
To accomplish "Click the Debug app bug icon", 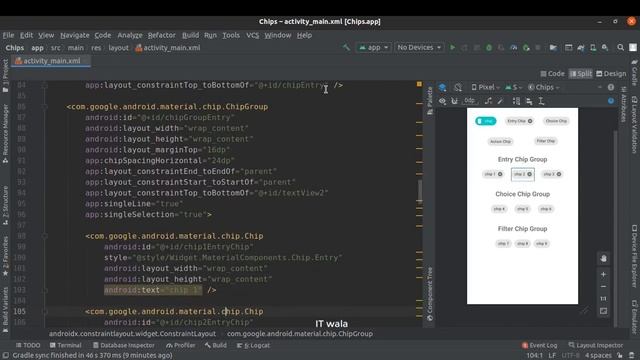I will tap(489, 48).
